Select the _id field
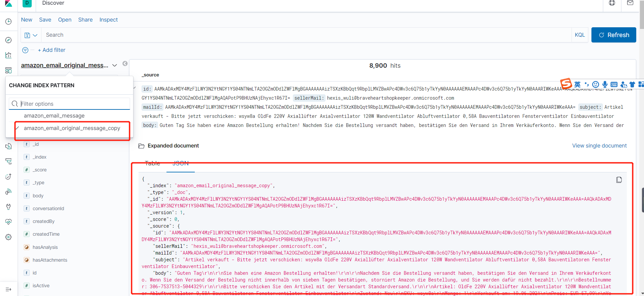The image size is (644, 296). 36,144
